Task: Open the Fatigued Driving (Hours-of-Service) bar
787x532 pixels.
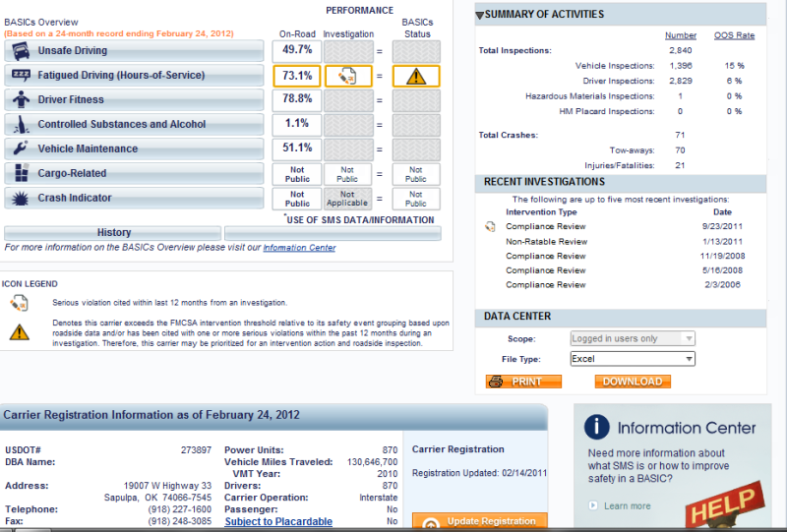Action: 134,76
